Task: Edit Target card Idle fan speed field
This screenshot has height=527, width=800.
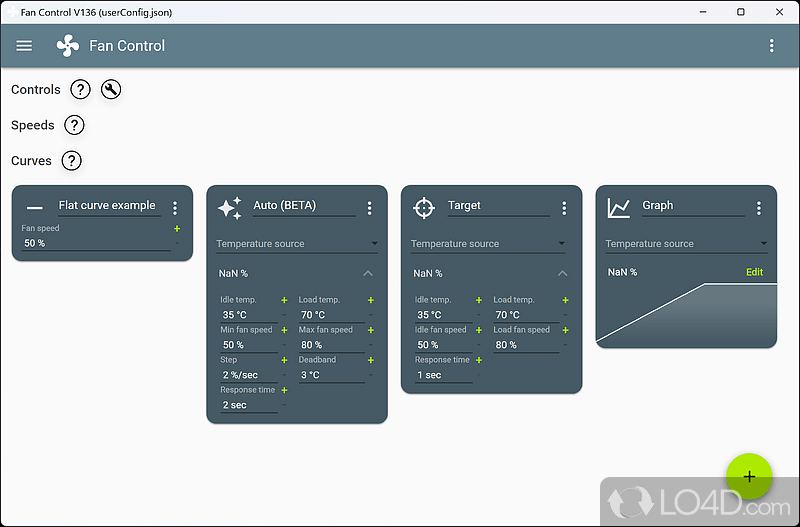Action: [443, 345]
